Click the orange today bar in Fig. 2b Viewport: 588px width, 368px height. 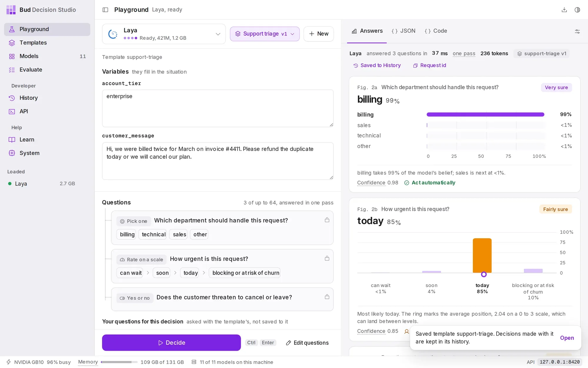coord(482,255)
